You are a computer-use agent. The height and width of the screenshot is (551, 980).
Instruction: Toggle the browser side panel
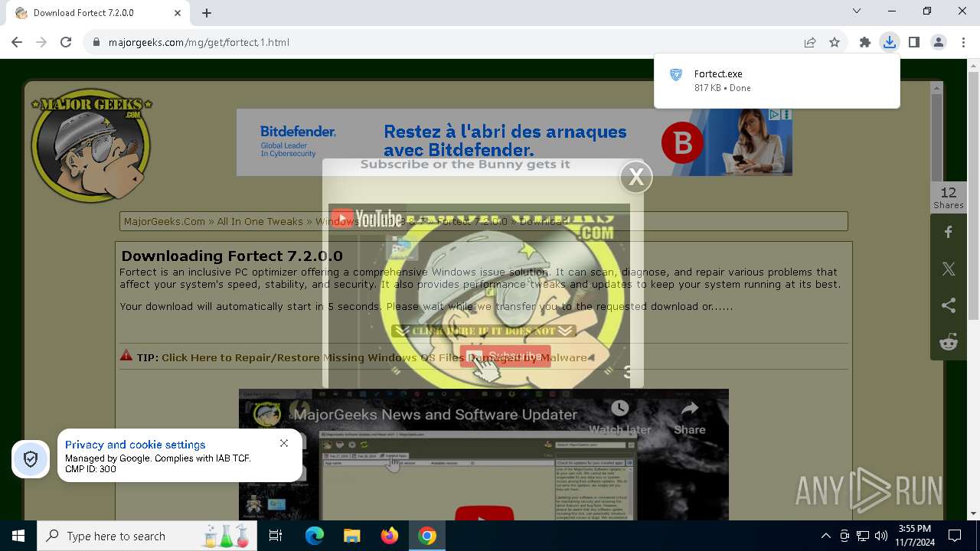914,42
